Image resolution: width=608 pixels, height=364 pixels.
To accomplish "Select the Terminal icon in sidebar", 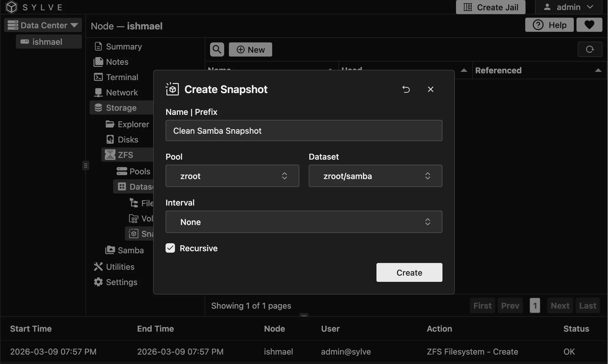I will tap(98, 77).
